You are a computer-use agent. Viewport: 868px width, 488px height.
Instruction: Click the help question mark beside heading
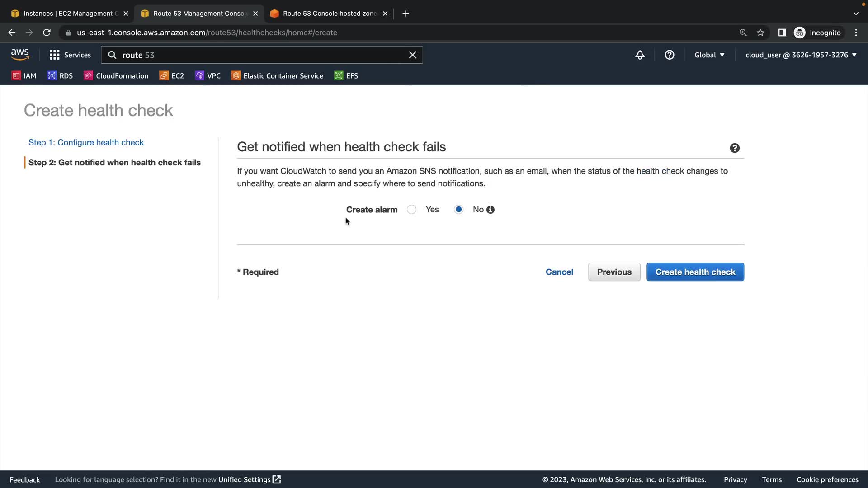(734, 148)
